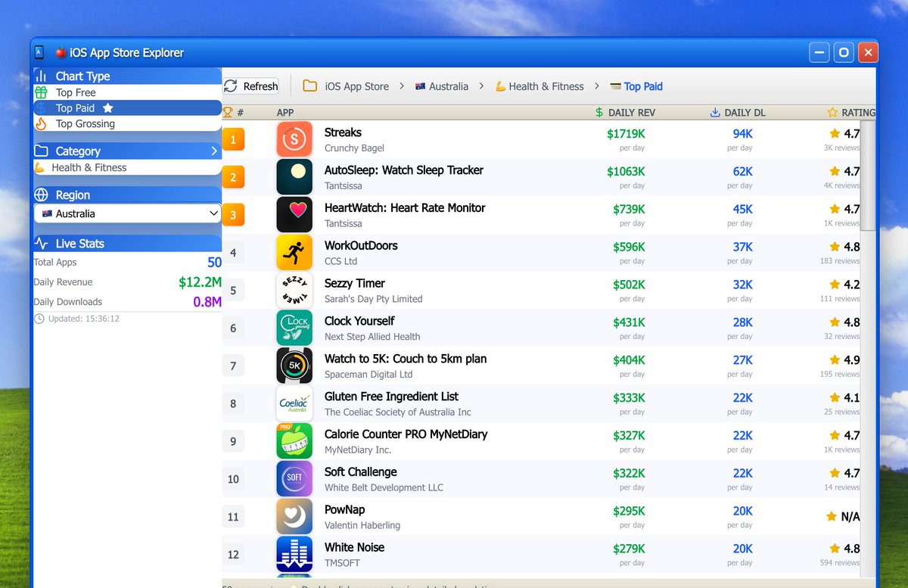
Task: Open the AutoSleep moon app icon
Action: 294,177
